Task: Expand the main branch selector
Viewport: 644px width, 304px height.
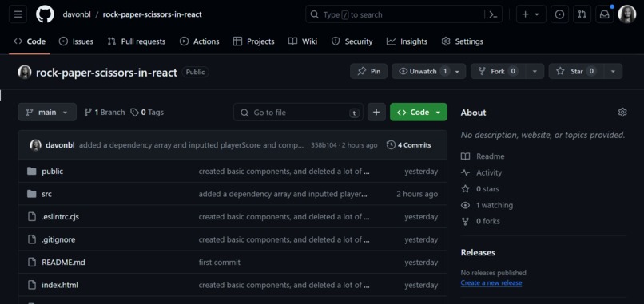Action: pyautogui.click(x=47, y=112)
